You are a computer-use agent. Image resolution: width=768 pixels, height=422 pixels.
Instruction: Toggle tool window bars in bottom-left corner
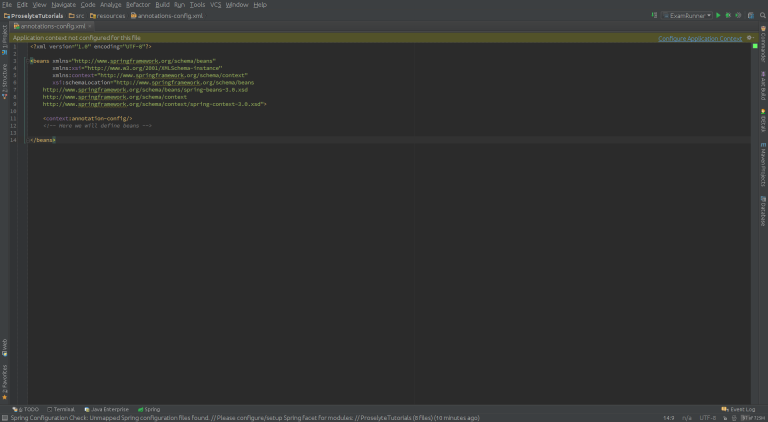4,417
